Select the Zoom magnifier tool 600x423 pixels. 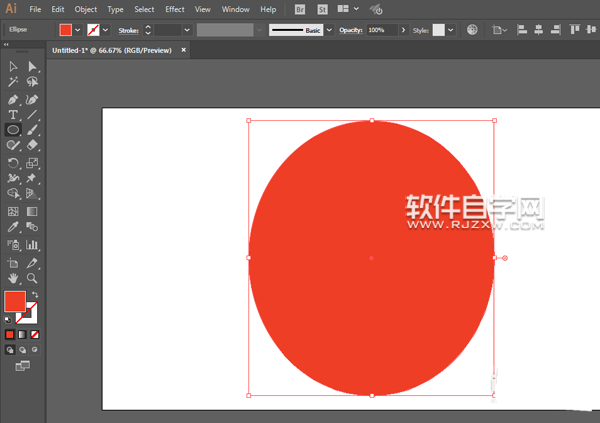[32, 277]
